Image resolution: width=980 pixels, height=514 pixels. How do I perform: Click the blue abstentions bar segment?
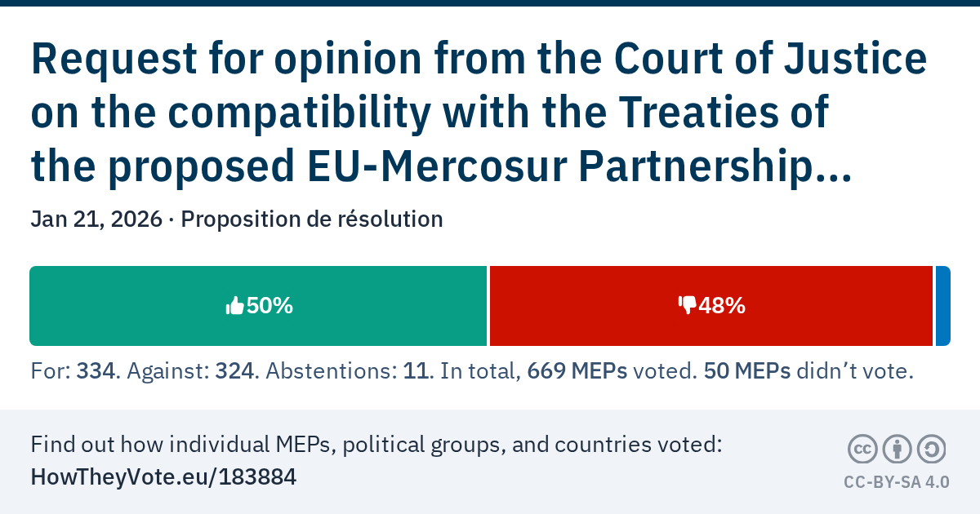tap(942, 306)
